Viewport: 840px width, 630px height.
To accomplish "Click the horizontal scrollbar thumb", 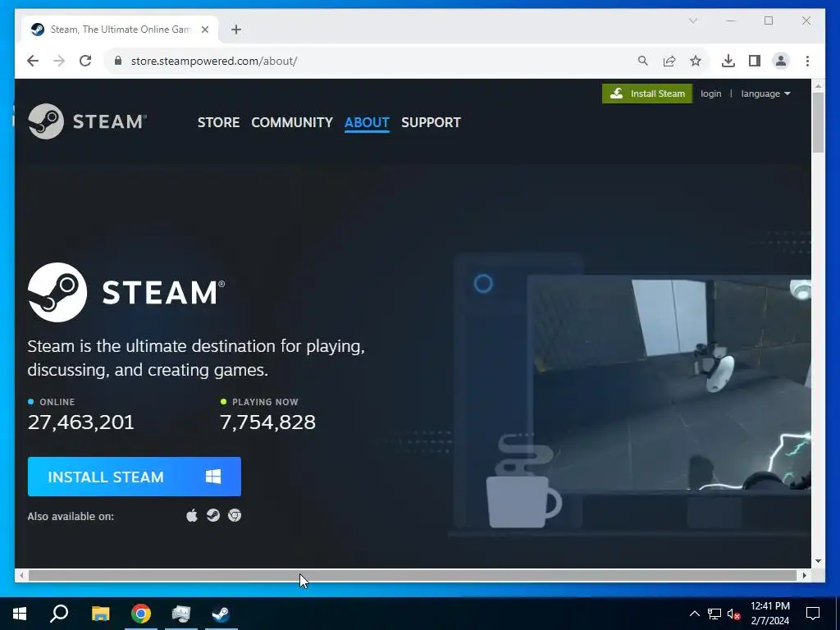I will [x=413, y=575].
